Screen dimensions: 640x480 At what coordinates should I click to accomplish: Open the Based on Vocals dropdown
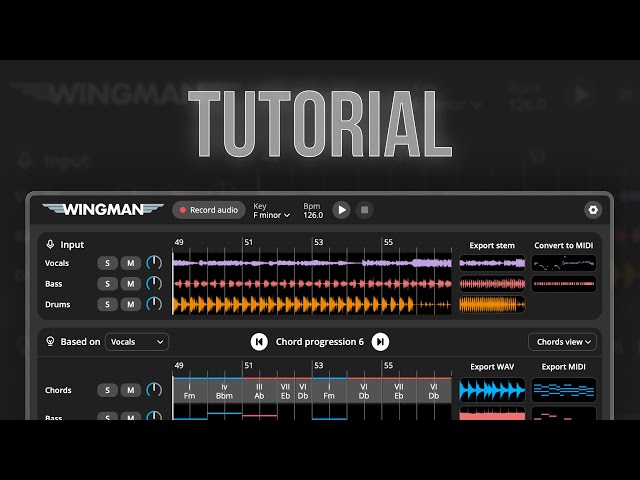(x=137, y=342)
